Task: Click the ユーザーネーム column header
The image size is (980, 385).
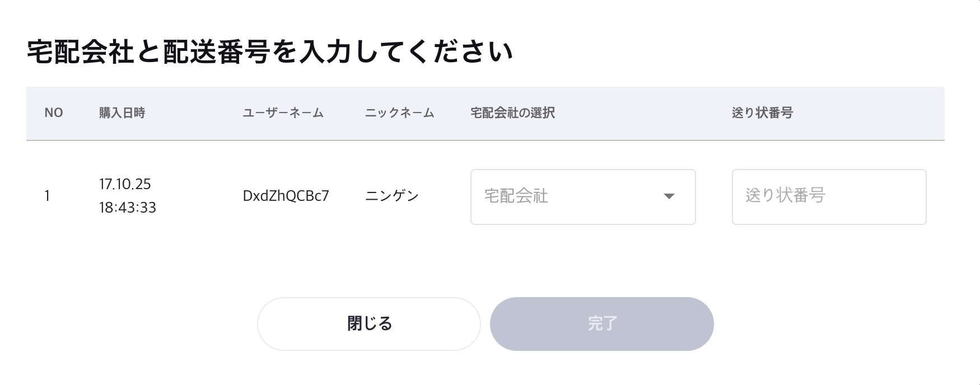Action: coord(283,112)
